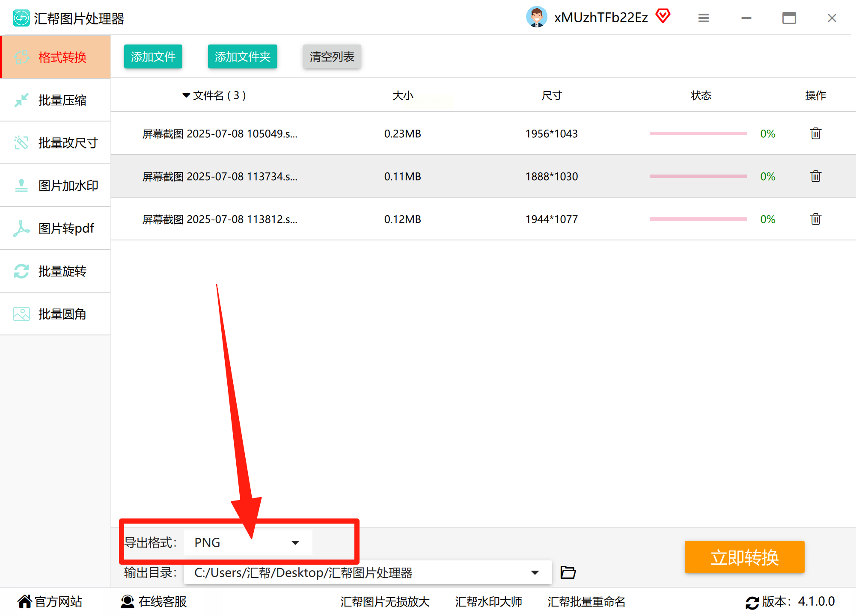Click progress bar of first file
The image size is (856, 616).
(x=698, y=133)
